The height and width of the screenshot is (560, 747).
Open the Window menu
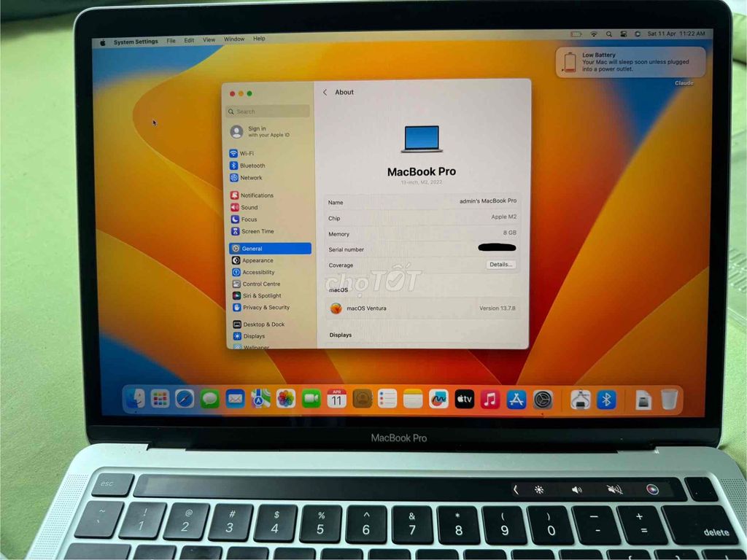point(234,39)
